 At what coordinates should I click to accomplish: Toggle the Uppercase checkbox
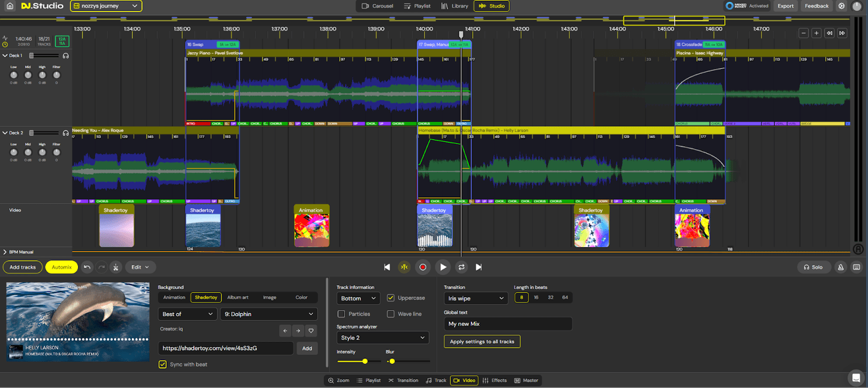pos(390,297)
